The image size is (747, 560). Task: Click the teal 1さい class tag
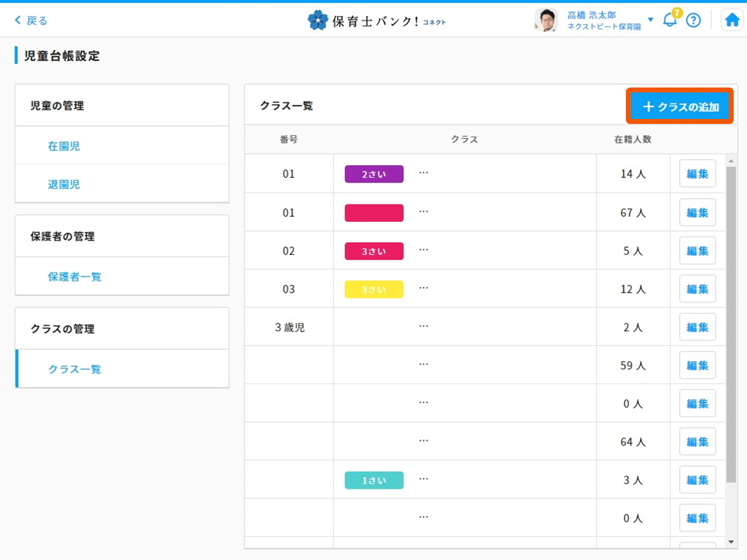click(374, 480)
